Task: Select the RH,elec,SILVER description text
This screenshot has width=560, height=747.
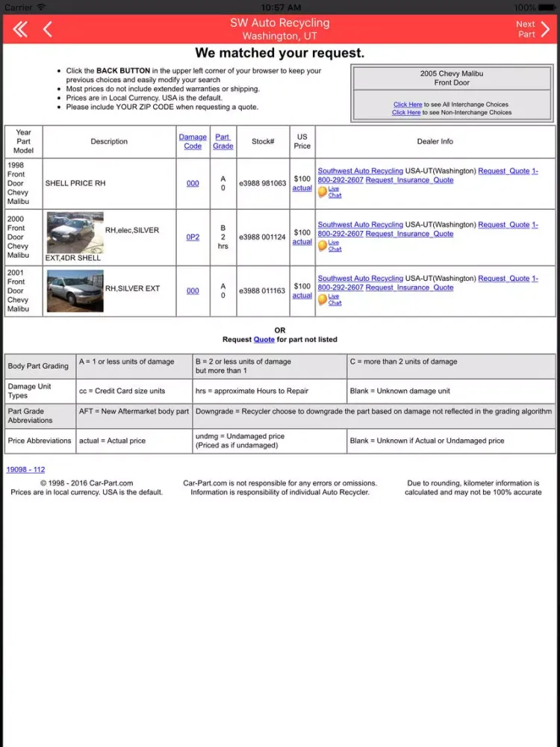Action: pos(132,230)
